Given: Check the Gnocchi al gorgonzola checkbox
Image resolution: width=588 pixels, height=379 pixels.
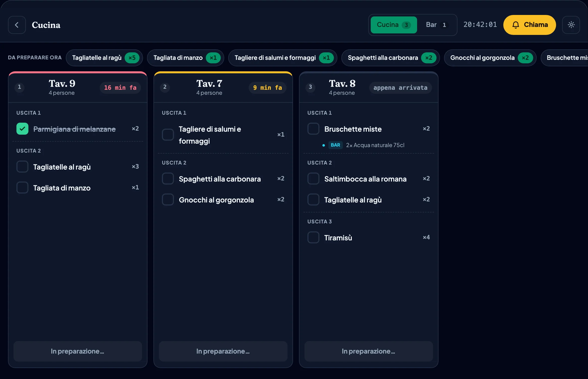Looking at the screenshot, I should pos(168,199).
